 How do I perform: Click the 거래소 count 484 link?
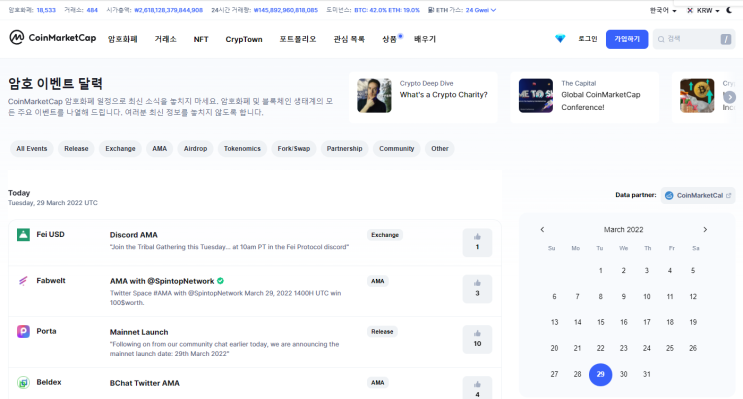coord(92,10)
